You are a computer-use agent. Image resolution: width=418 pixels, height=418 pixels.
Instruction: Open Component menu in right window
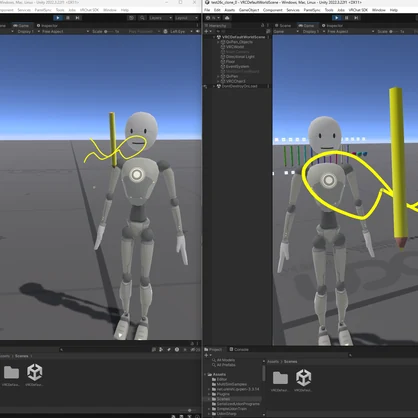click(273, 10)
